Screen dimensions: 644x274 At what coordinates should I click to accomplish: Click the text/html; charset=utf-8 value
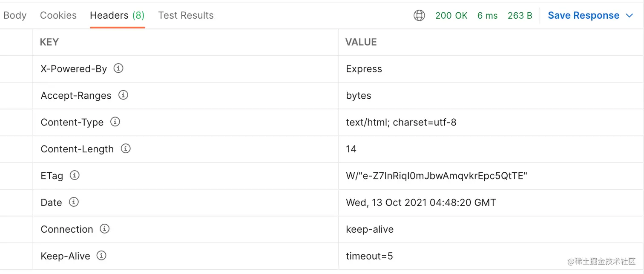click(401, 123)
